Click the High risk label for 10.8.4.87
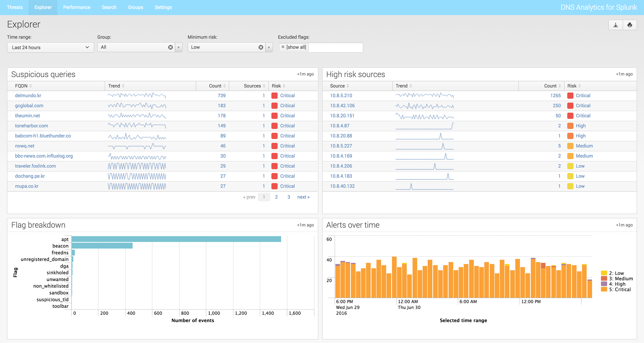 [x=580, y=126]
